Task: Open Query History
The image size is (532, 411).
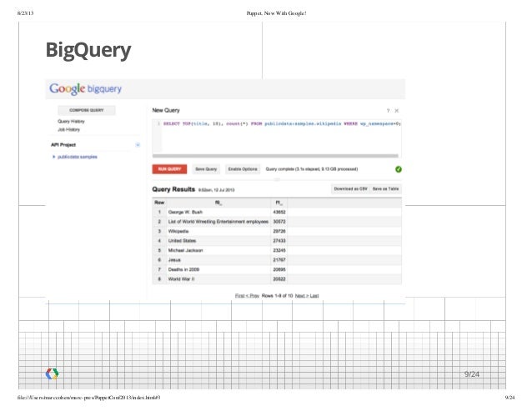Action: pos(71,122)
